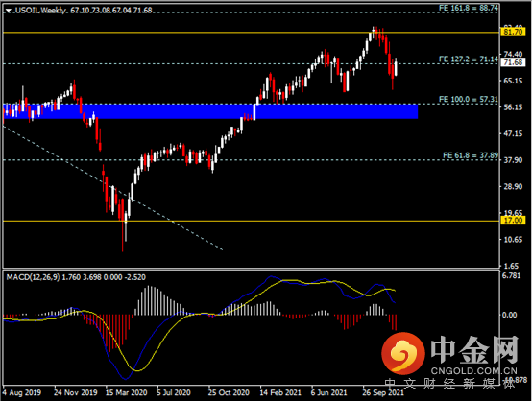The image size is (532, 401).
Task: Click the FE 127.2 = 71.14 label
Action: 469,59
